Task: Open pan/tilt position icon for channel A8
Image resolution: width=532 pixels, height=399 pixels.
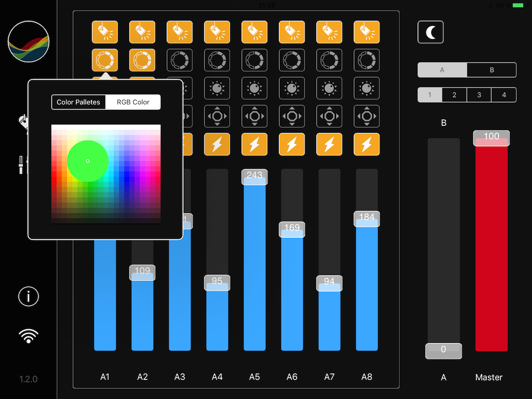Action: 367,116
